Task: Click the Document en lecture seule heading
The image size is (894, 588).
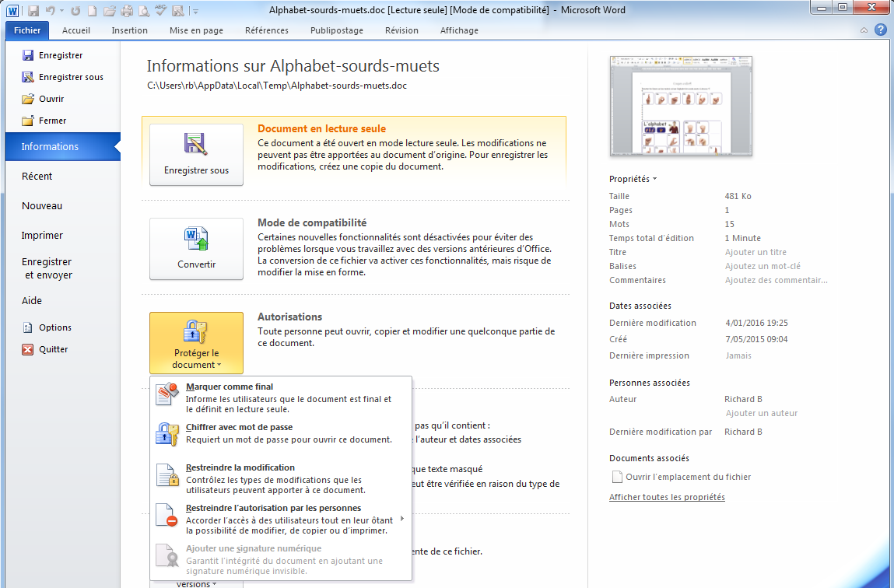Action: [321, 129]
